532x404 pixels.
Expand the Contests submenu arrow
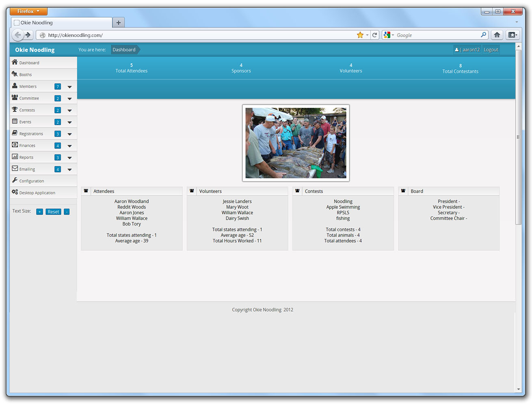pos(69,110)
